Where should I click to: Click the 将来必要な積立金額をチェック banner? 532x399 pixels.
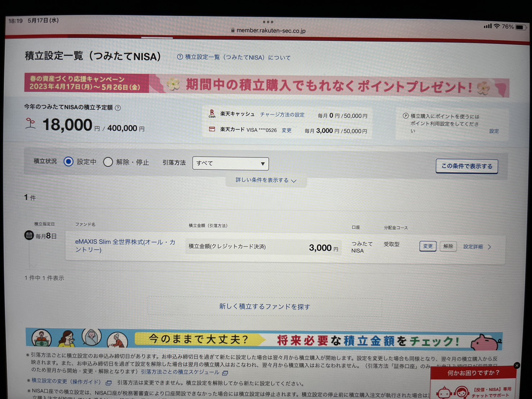(x=264, y=339)
